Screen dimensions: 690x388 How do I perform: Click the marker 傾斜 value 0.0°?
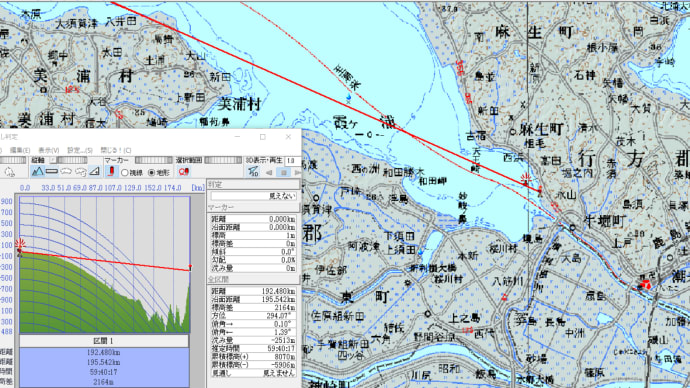287,252
